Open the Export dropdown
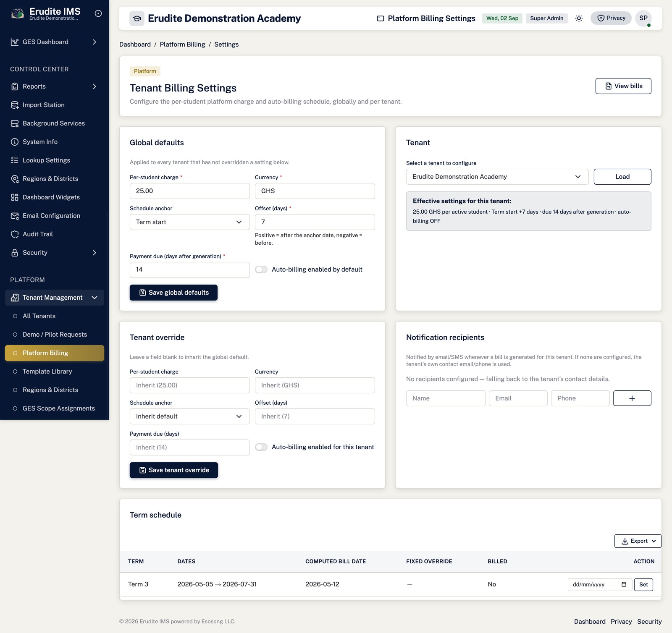Viewport: 672px width, 633px height. point(638,541)
